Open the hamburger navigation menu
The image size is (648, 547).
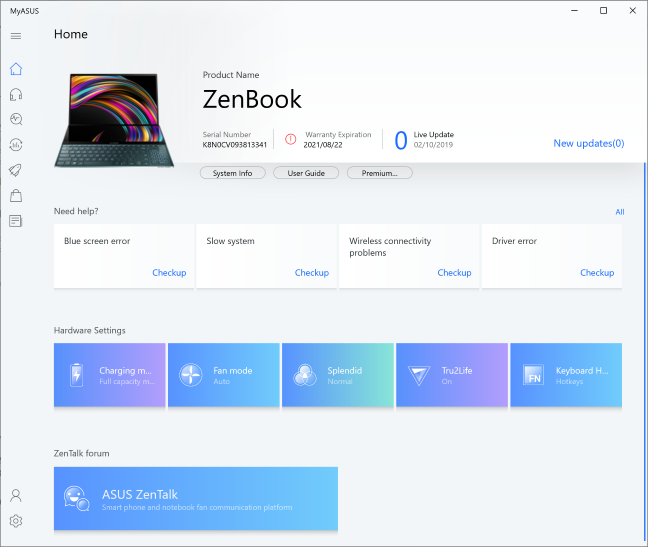click(x=16, y=36)
